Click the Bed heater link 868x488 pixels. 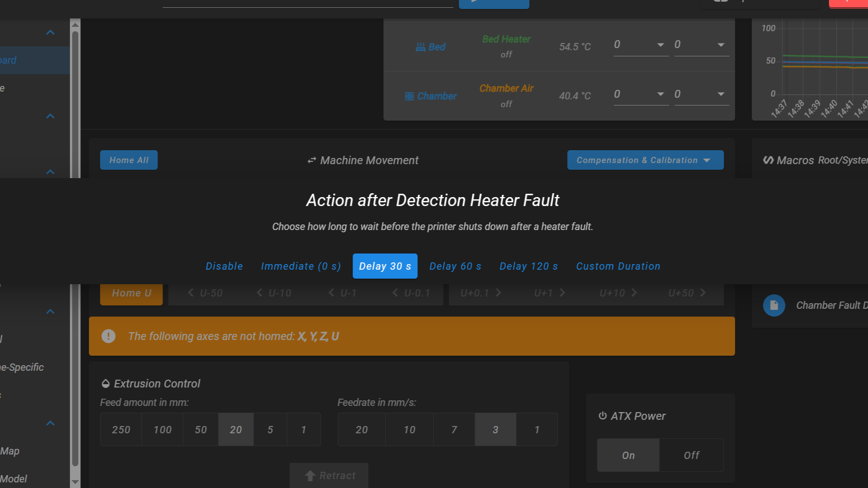click(x=430, y=47)
